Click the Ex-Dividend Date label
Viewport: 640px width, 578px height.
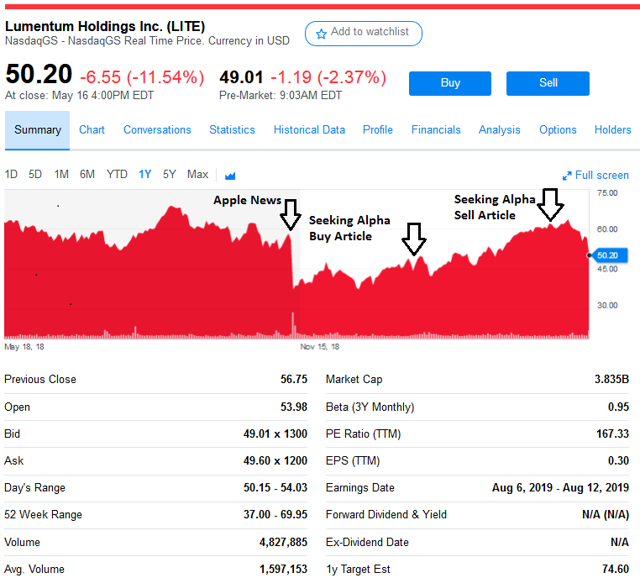tap(367, 542)
